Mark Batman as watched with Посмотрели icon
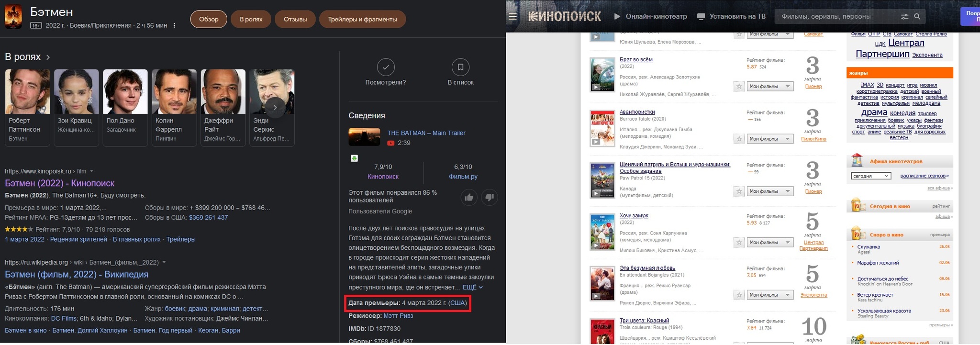 click(x=386, y=67)
